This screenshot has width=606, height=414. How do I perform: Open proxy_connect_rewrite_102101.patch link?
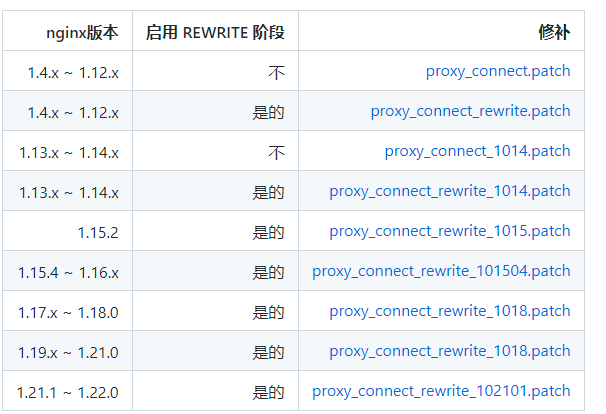pos(441,392)
